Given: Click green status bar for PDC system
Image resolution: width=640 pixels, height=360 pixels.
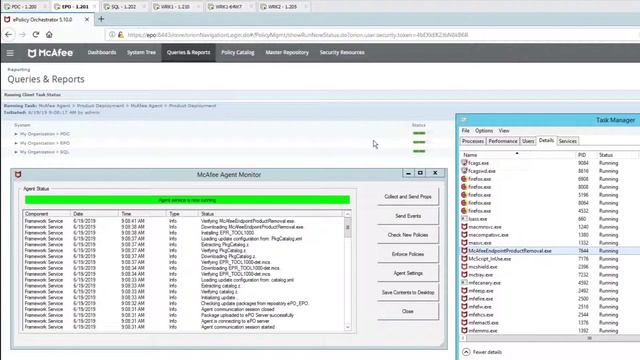Looking at the screenshot, I should pyautogui.click(x=419, y=133).
